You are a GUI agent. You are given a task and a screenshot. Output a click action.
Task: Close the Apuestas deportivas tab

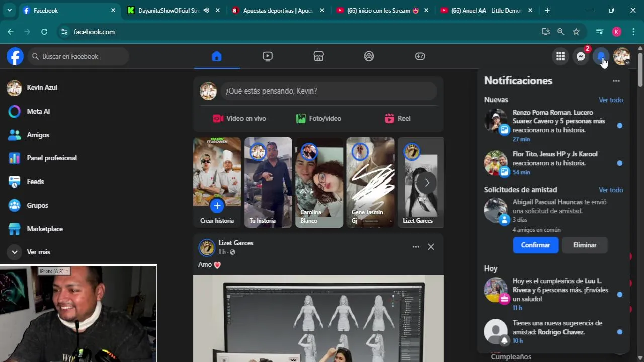[322, 10]
